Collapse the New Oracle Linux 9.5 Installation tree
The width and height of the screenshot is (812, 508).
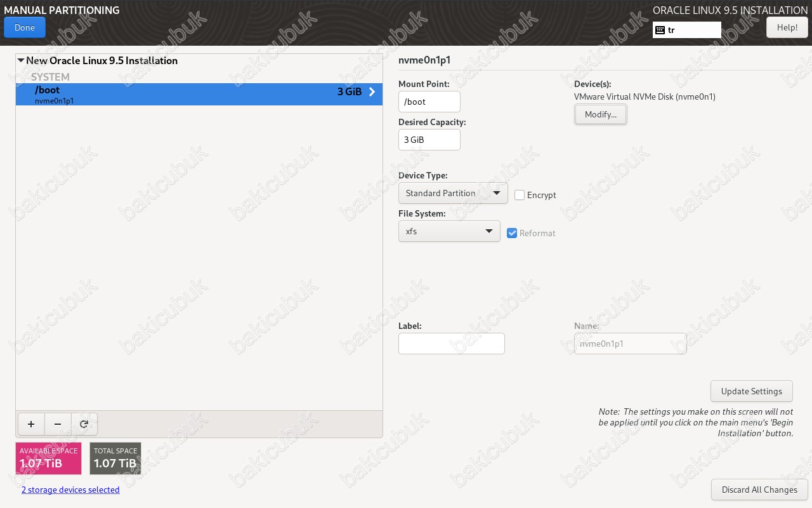21,61
